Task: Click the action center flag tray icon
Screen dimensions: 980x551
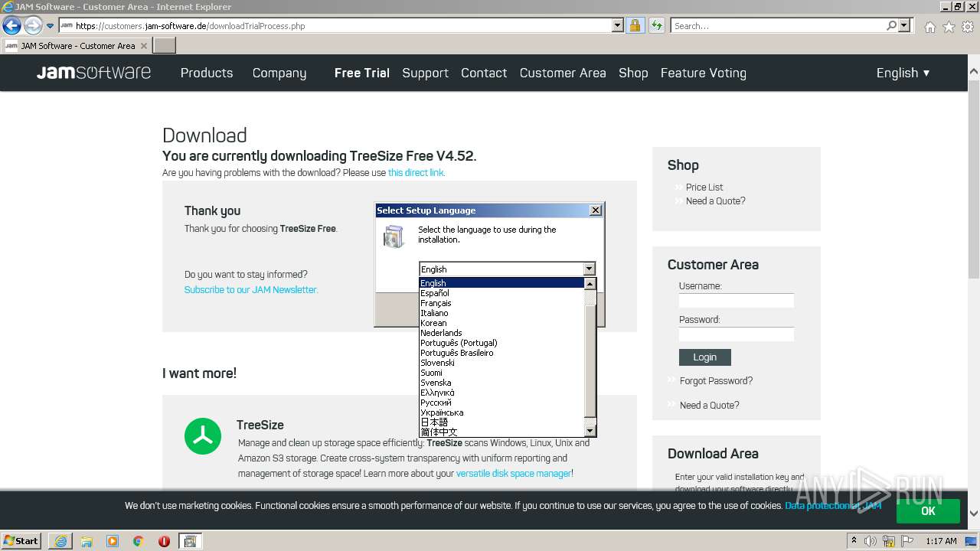Action: (x=907, y=541)
